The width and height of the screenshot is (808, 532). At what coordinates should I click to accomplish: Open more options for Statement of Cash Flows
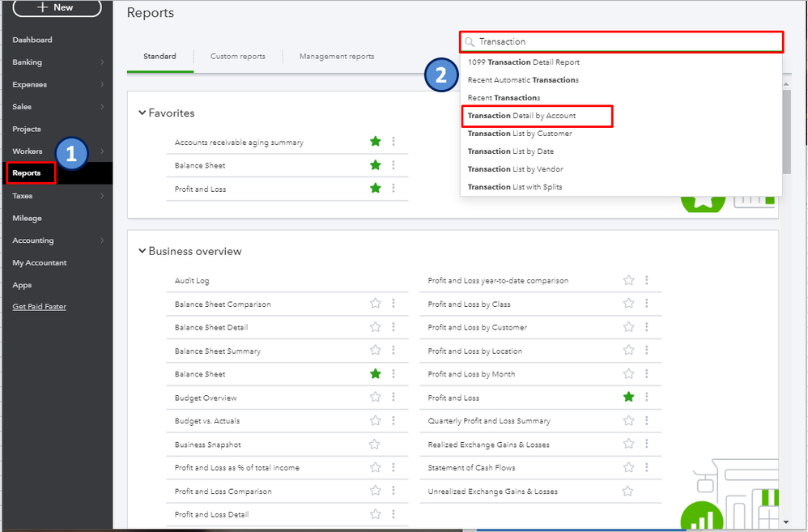(x=646, y=467)
